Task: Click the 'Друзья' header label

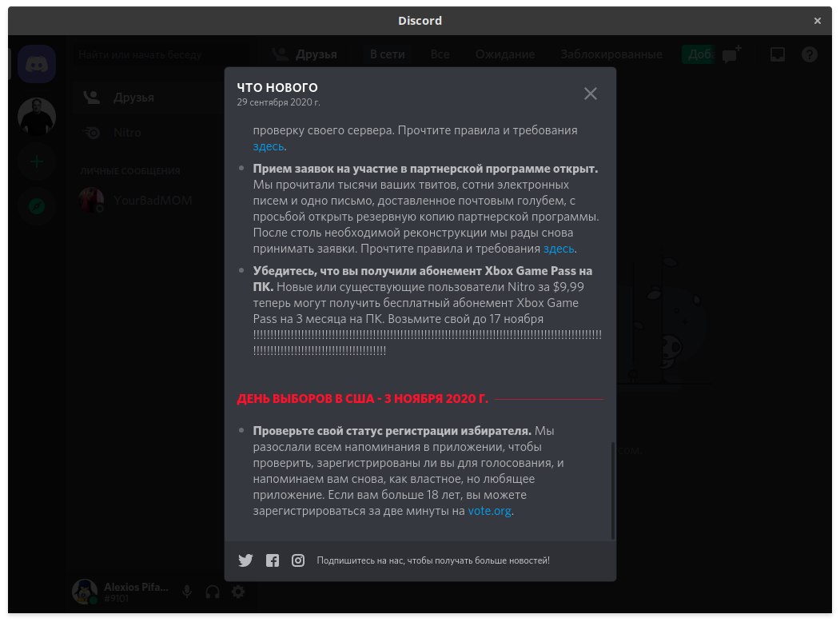Action: (316, 54)
